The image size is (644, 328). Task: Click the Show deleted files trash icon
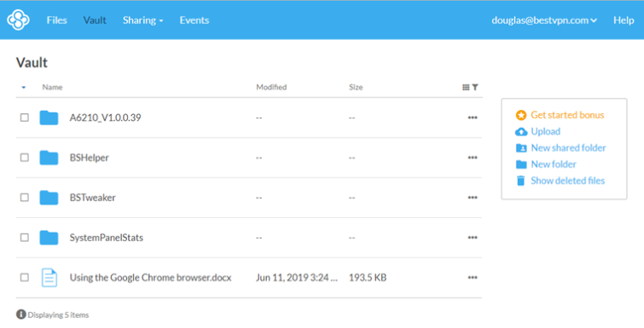point(521,181)
